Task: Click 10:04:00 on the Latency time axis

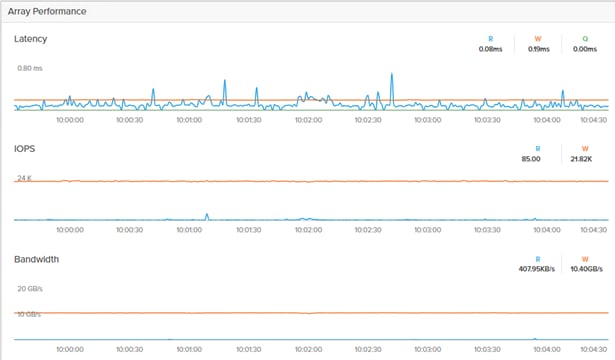Action: coord(547,120)
